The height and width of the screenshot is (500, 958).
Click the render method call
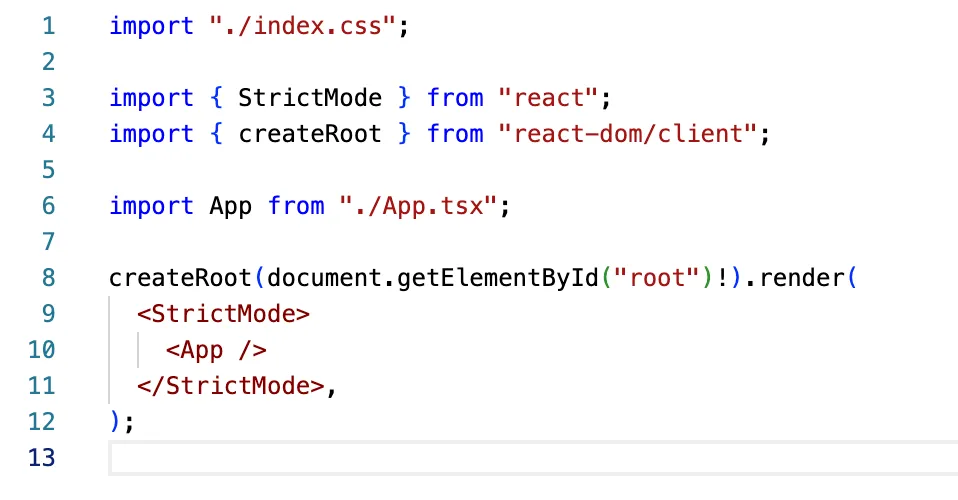[x=802, y=278]
